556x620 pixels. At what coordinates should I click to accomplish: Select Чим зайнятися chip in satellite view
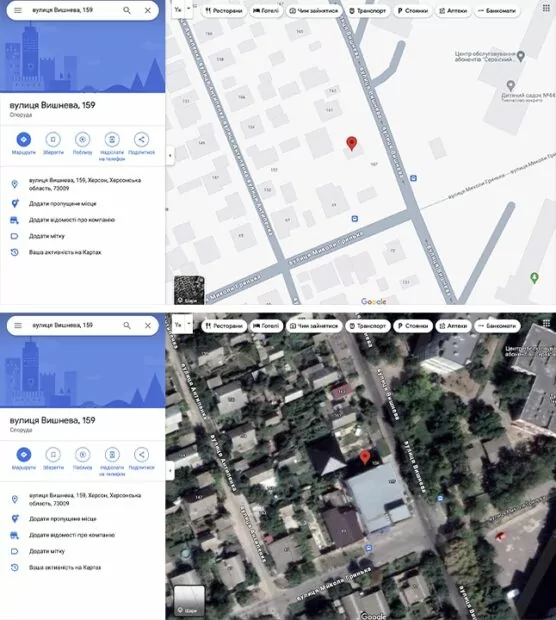click(x=314, y=326)
